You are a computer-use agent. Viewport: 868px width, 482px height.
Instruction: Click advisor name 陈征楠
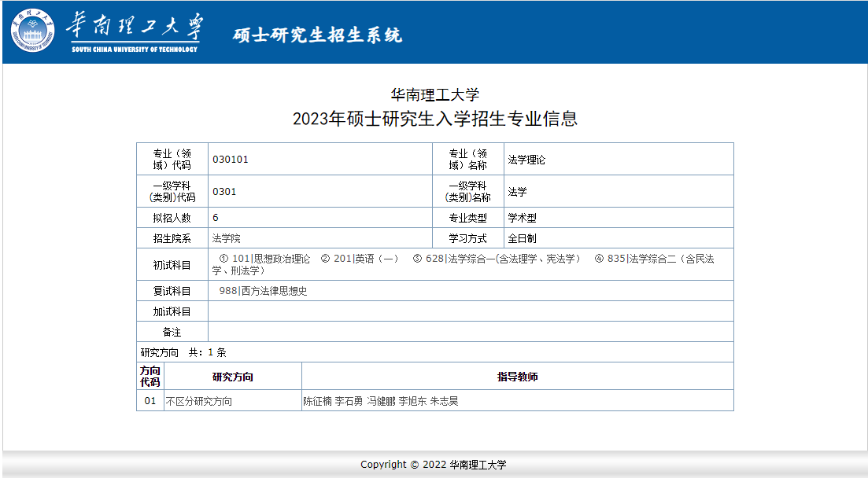317,401
